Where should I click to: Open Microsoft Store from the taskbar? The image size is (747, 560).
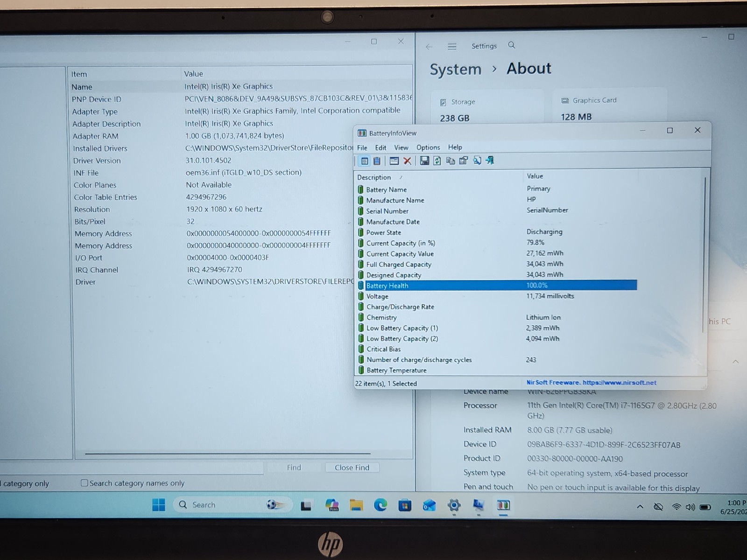(405, 505)
